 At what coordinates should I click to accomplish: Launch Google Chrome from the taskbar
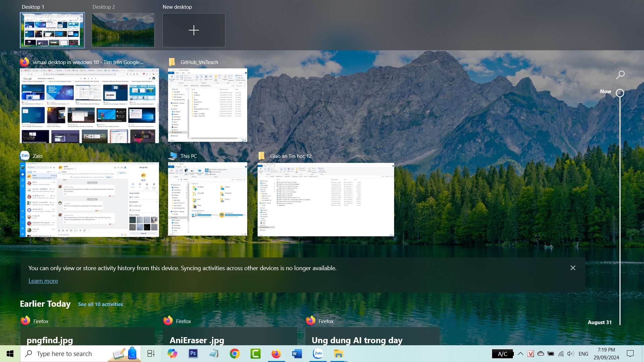click(x=235, y=354)
